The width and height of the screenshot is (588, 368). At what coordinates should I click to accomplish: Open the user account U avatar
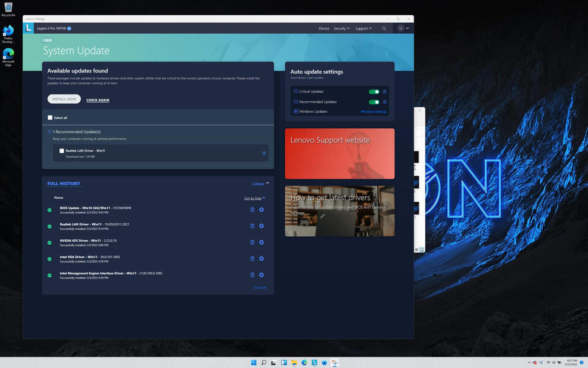pyautogui.click(x=401, y=29)
